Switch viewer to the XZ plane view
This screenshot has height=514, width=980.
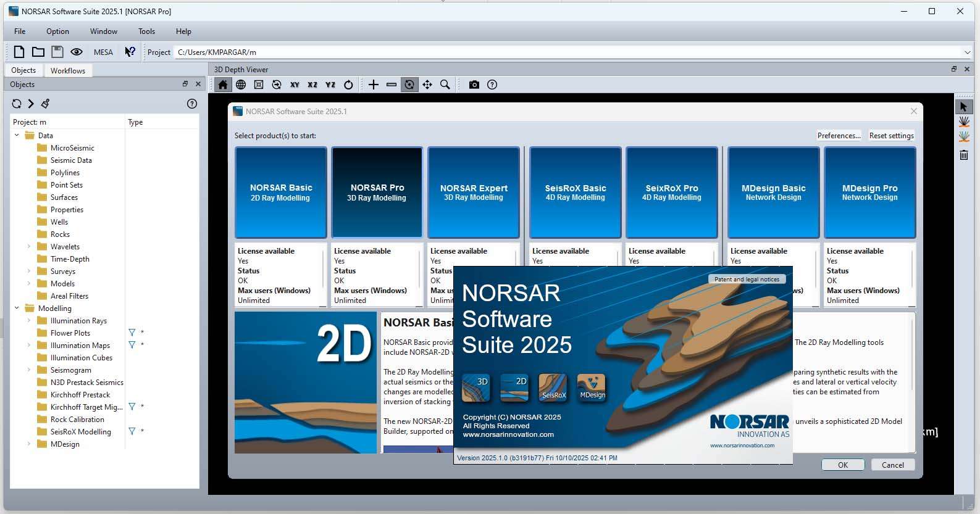pyautogui.click(x=312, y=85)
